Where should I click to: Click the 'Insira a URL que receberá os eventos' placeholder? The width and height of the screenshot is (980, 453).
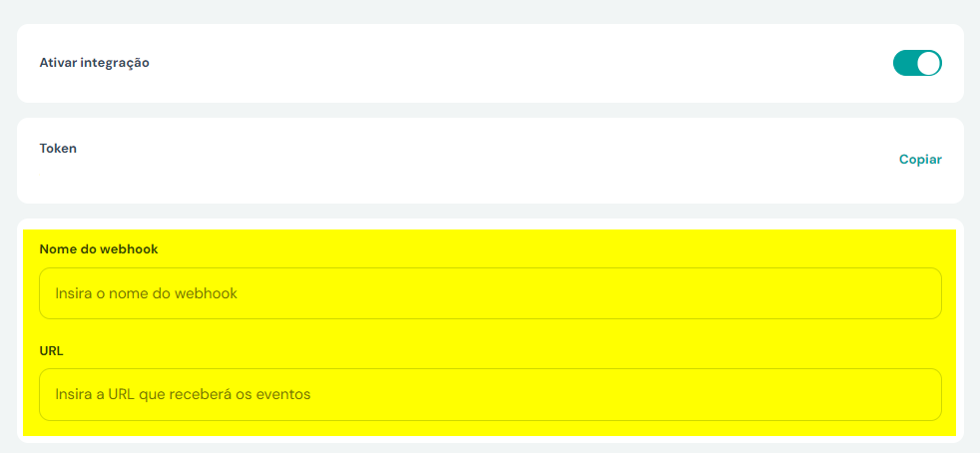click(183, 395)
